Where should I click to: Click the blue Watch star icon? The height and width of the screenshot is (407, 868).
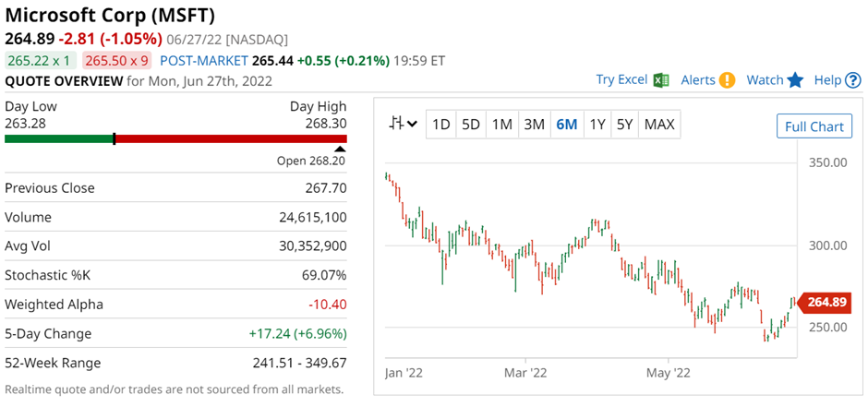tap(796, 80)
